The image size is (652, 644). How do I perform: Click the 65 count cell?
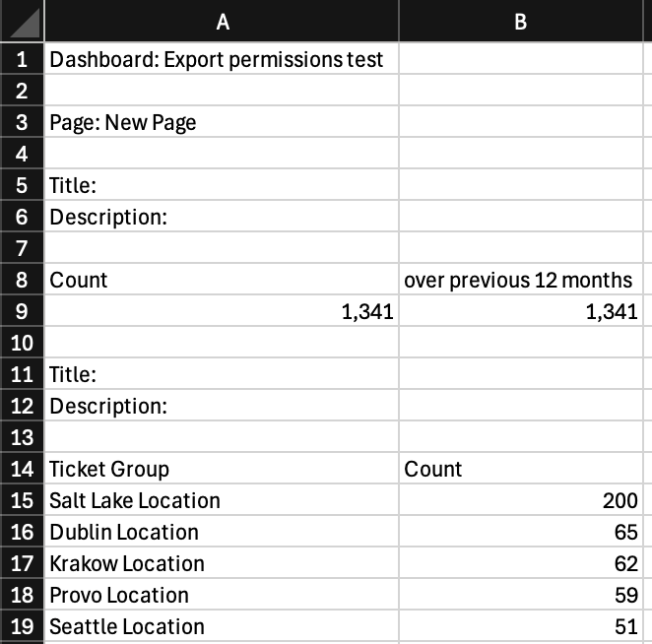pos(521,532)
